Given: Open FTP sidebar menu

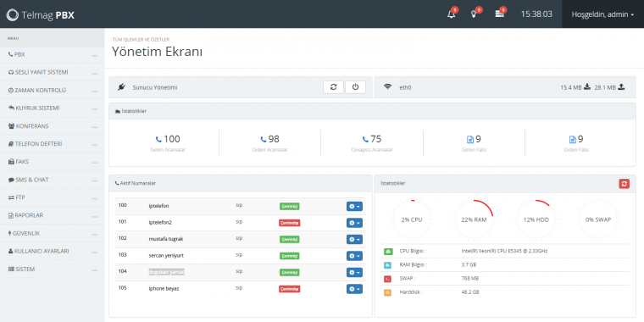Looking at the screenshot, I should [x=53, y=197].
